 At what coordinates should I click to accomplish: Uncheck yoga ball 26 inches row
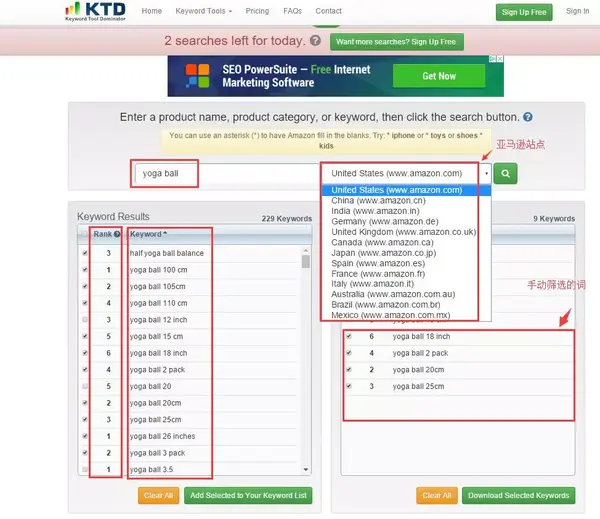(85, 436)
